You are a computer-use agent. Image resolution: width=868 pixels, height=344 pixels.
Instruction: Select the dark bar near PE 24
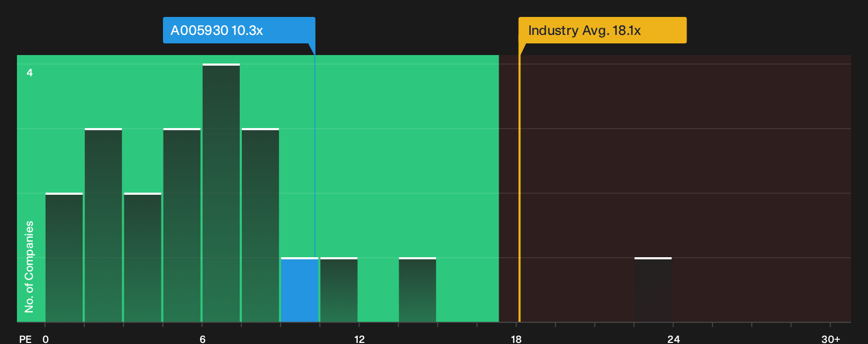653,290
